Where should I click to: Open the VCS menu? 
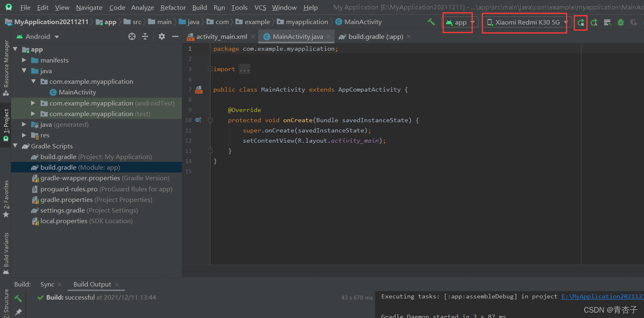point(260,7)
